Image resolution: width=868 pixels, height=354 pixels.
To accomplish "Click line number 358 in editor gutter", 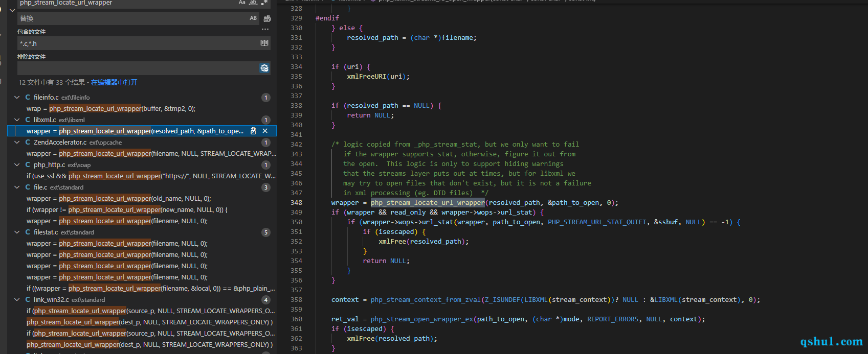I will click(x=296, y=299).
